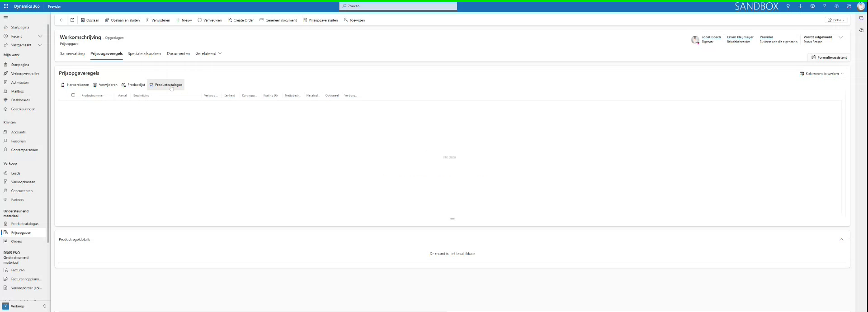Open Concurrenten in sidebar
The height and width of the screenshot is (312, 868).
coord(22,191)
